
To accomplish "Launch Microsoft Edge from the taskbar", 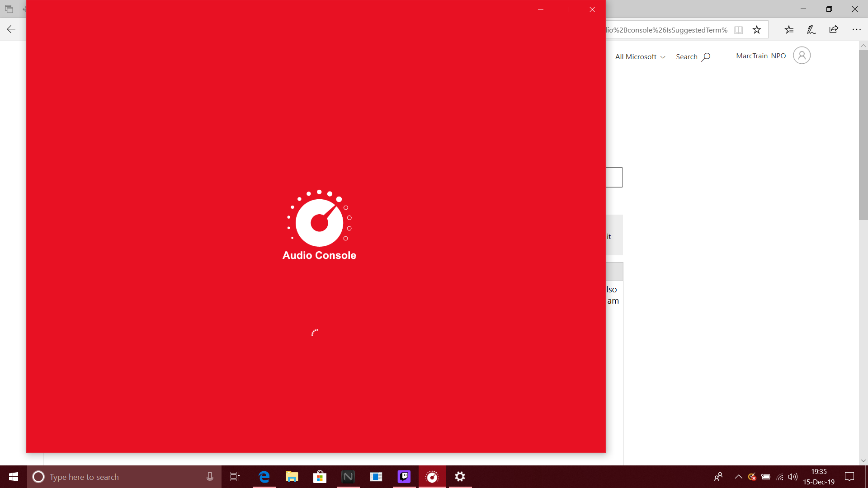I will (x=264, y=477).
